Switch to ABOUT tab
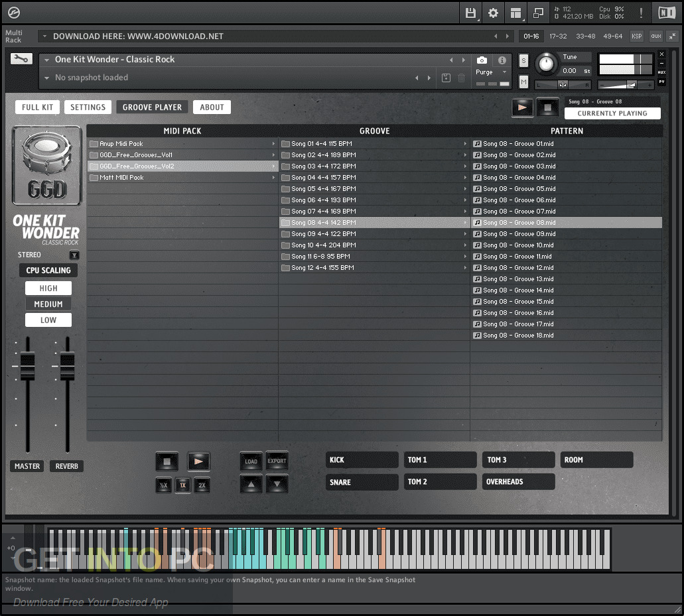Screen dimensions: 684x616 (212, 107)
